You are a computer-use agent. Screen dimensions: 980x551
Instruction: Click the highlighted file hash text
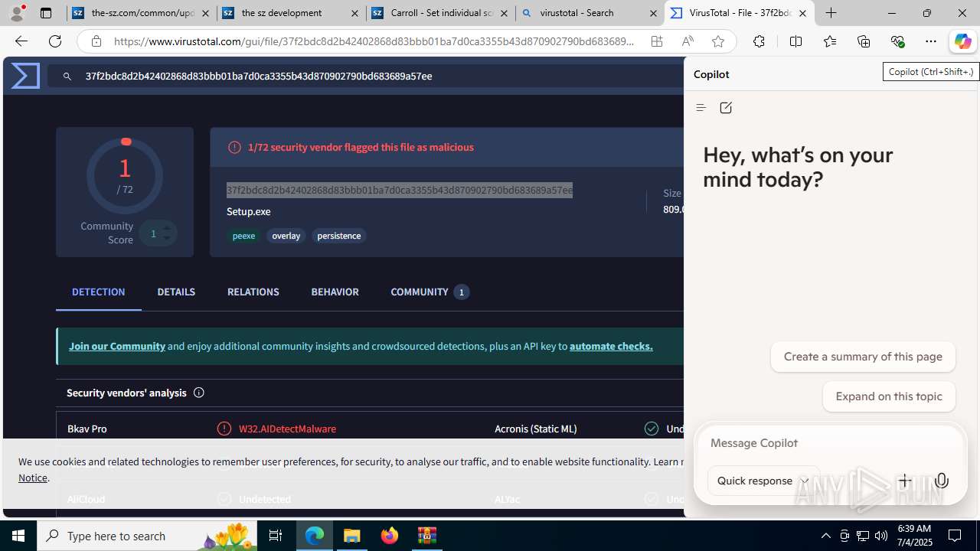pos(399,190)
